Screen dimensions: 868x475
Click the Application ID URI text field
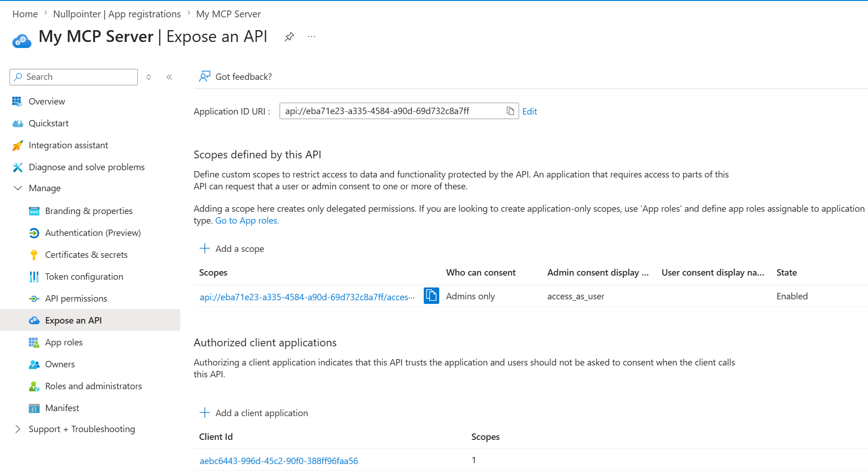[399, 111]
